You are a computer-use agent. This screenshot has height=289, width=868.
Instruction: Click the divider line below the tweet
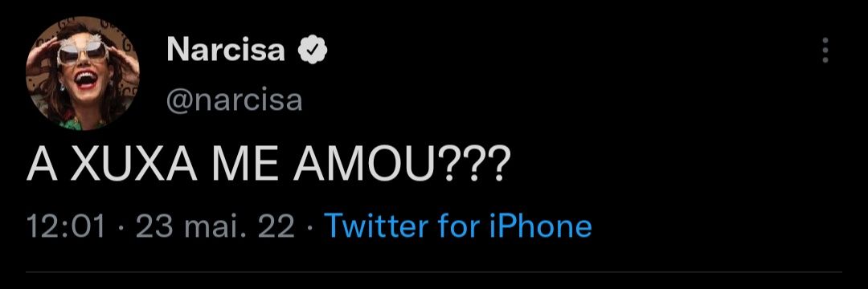click(x=434, y=272)
